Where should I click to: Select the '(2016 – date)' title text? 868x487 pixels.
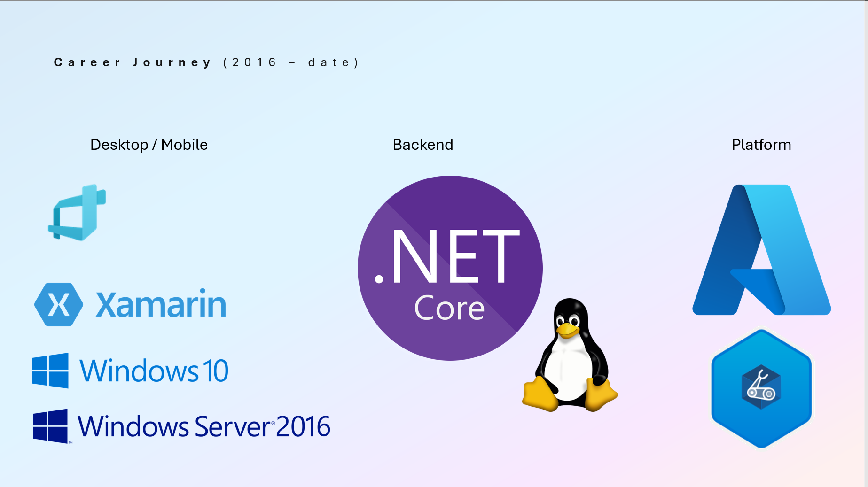(290, 62)
